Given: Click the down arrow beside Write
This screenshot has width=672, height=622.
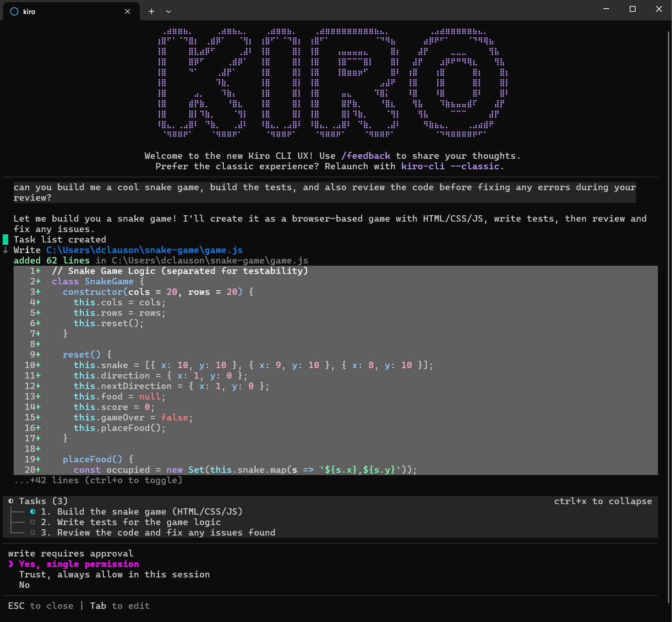Looking at the screenshot, I should coord(5,250).
